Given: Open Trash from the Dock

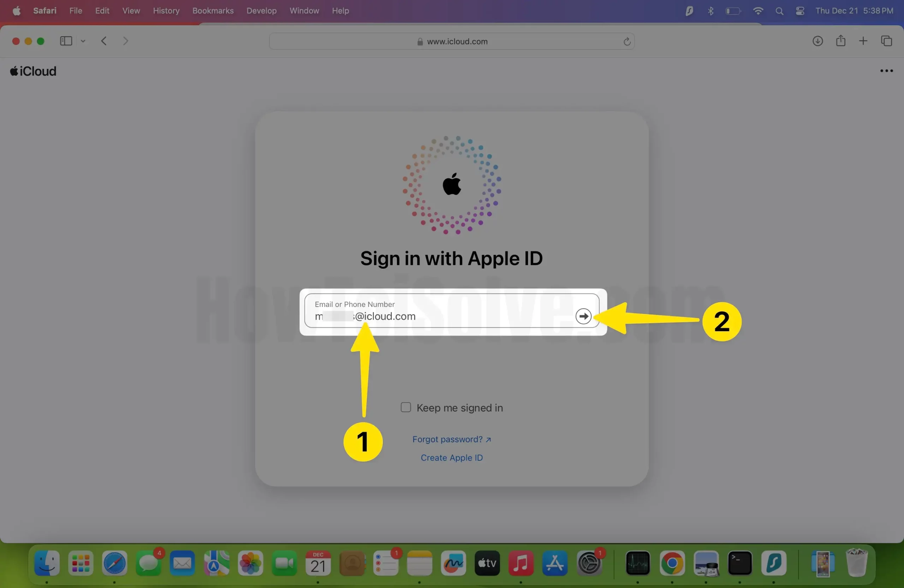Looking at the screenshot, I should tap(857, 563).
